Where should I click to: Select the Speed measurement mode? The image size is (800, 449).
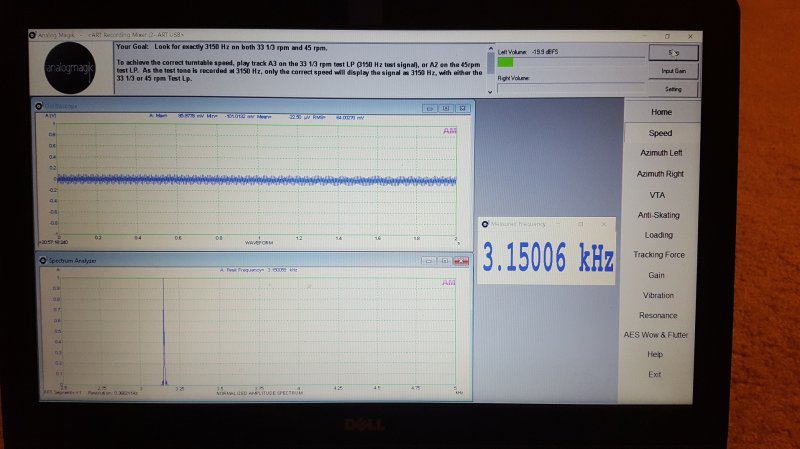point(660,133)
